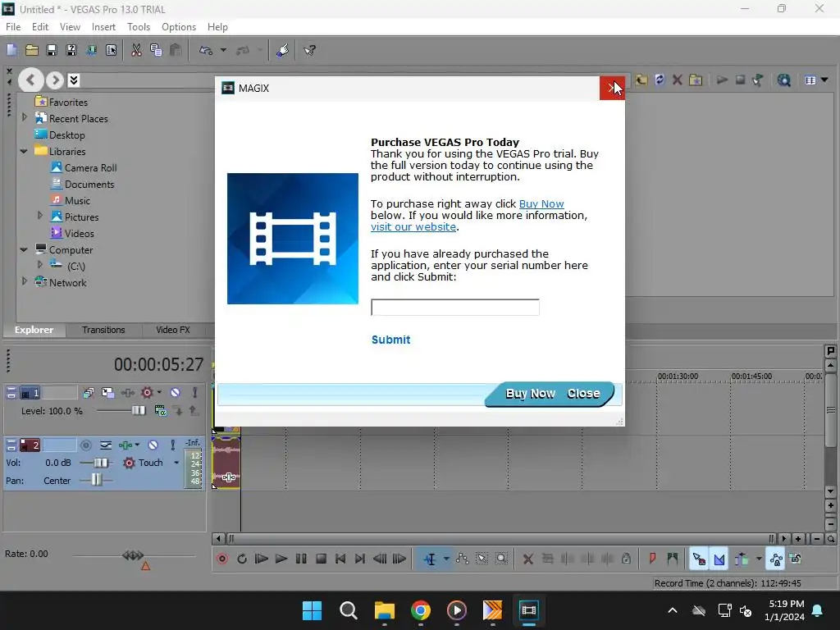Select the Zoom Edit magnifier tool
The width and height of the screenshot is (840, 630).
pos(501,559)
